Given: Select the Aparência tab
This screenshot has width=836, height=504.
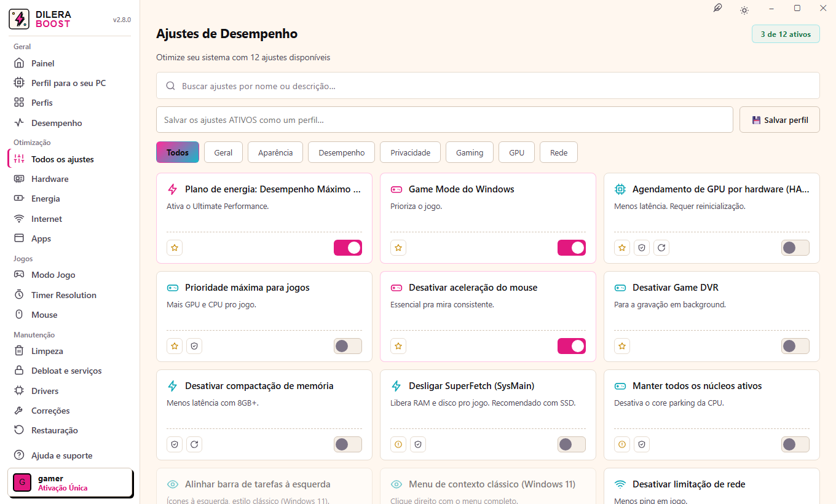Looking at the screenshot, I should pyautogui.click(x=275, y=152).
